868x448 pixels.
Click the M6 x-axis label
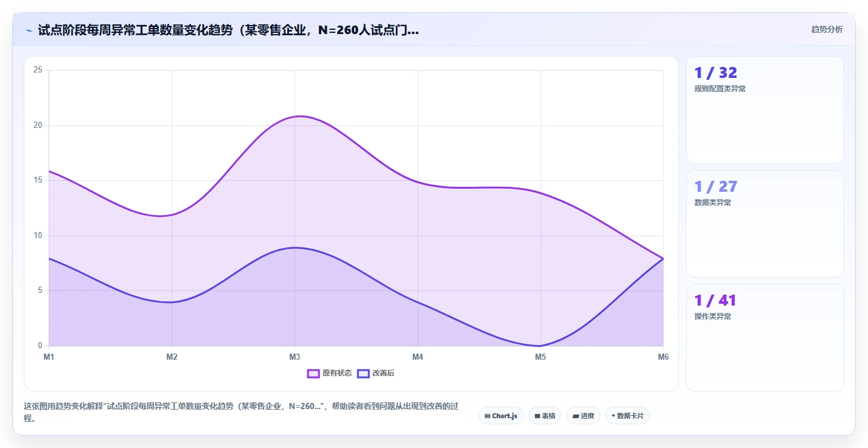(x=663, y=357)
